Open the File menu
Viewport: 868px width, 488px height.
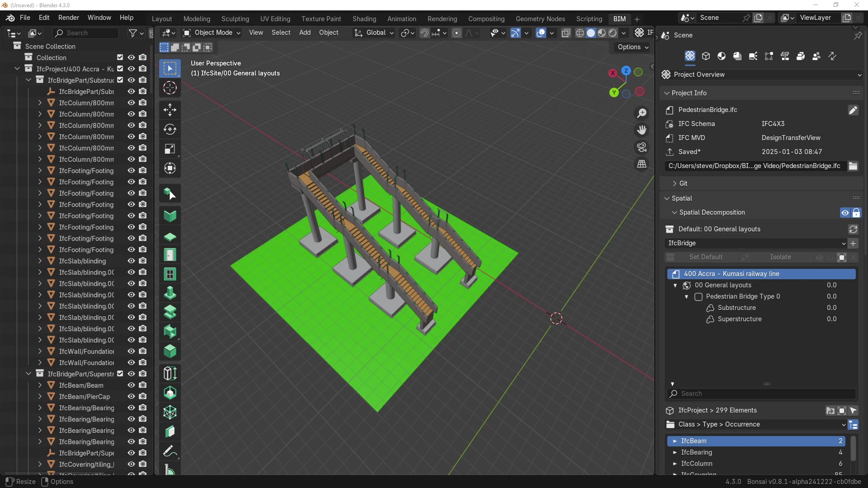(x=25, y=18)
